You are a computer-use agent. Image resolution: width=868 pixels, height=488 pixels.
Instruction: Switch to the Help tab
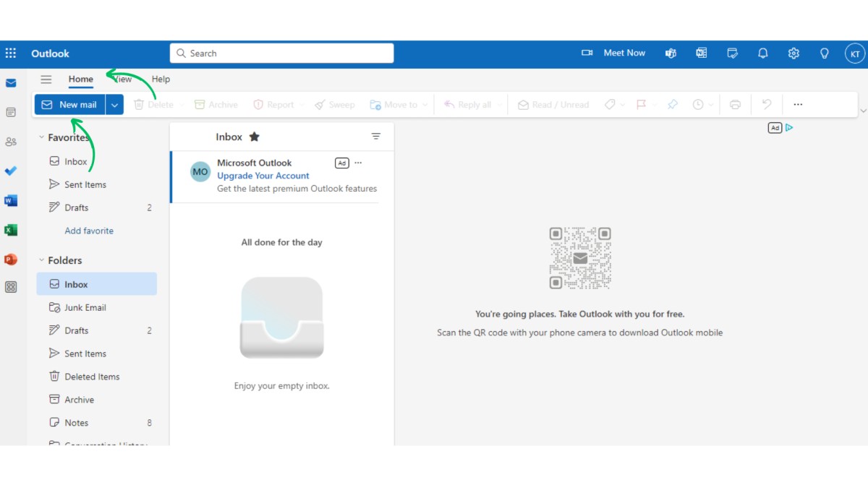point(161,80)
